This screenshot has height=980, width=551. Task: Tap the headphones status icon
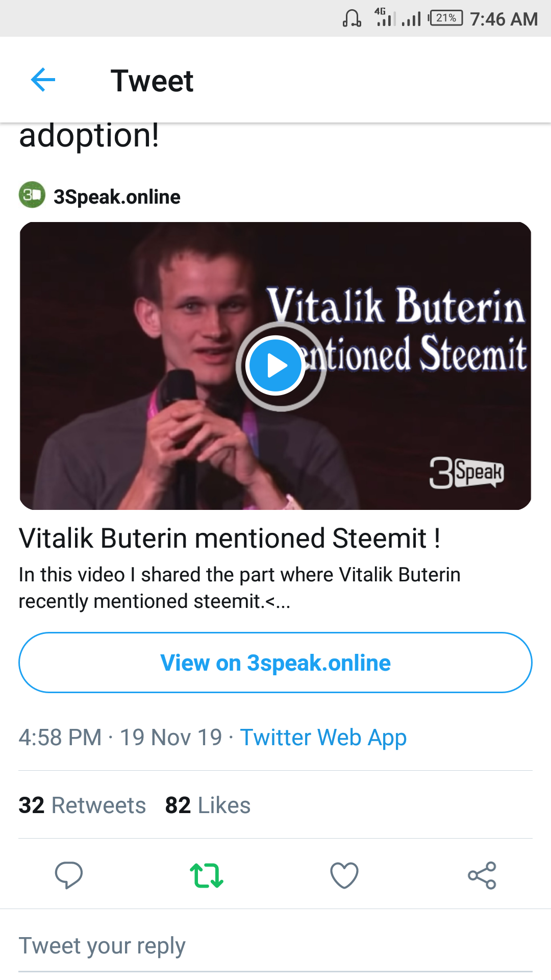pos(352,18)
